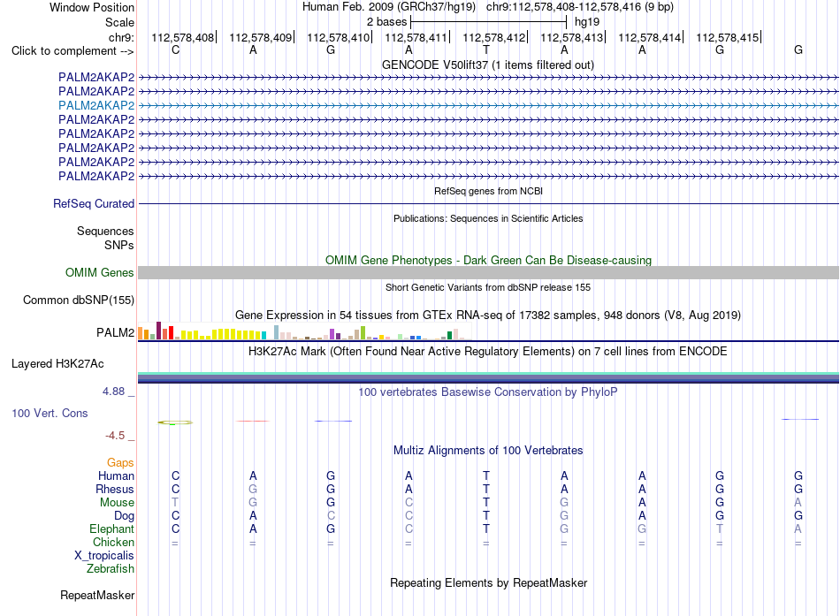Click 'Publications: Sequences in Scientific Articles' title
The width and height of the screenshot is (840, 616).
click(x=488, y=218)
